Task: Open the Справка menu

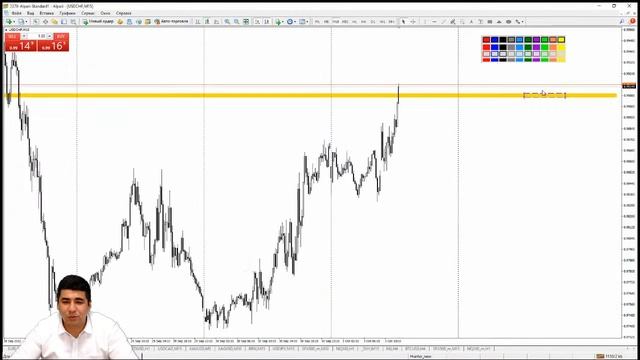Action: 124,13
